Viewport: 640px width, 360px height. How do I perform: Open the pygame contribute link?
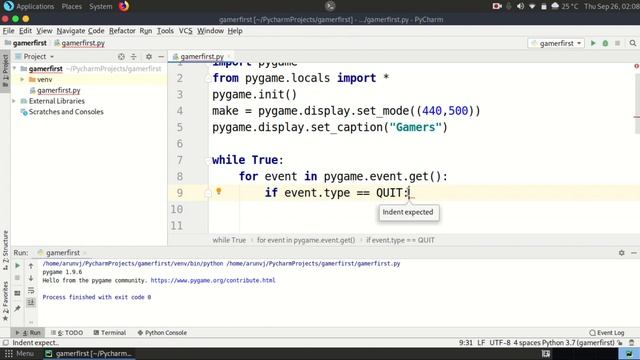[213, 280]
